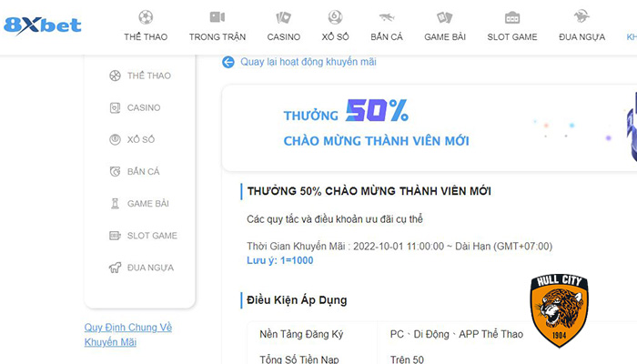Click sidebar fish icon beside BẮN CÁ
Image resolution: width=637 pixels, height=364 pixels.
coord(115,171)
